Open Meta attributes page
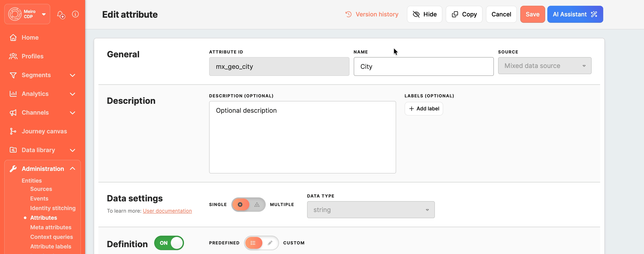644x254 pixels. (x=51, y=227)
